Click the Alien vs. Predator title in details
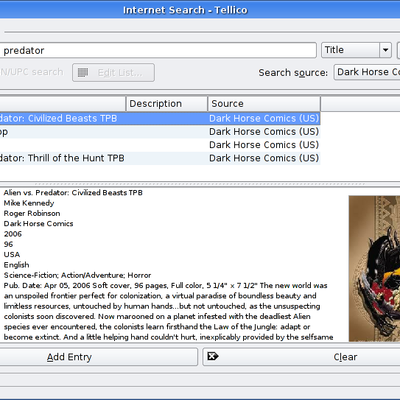 [x=73, y=193]
